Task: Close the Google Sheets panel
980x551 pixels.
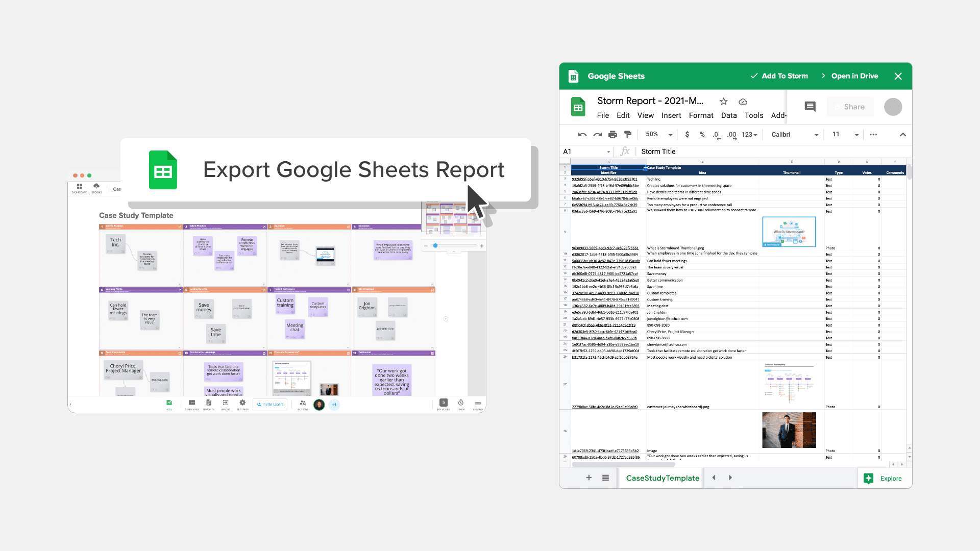Action: pyautogui.click(x=898, y=76)
